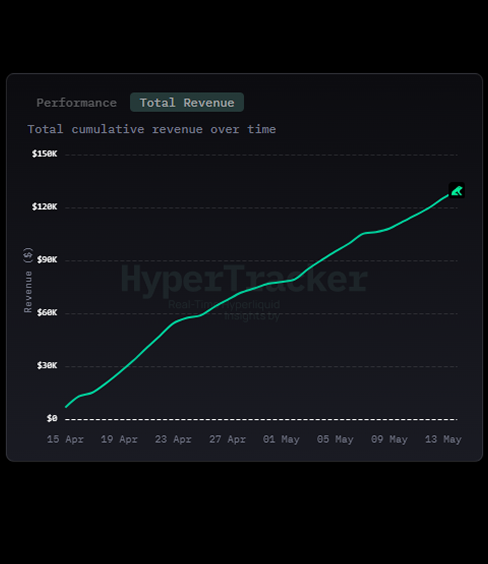Switch to the Performance tab

pos(77,103)
